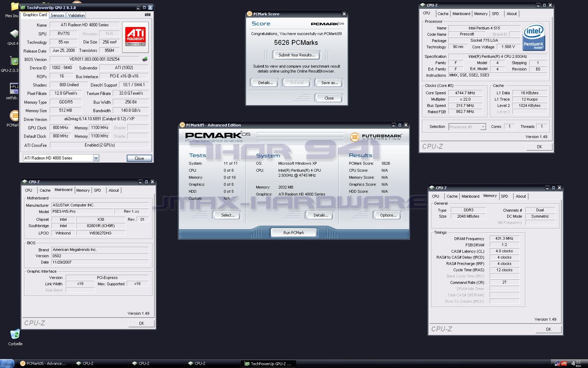Click Submit Your Results button
This screenshot has width=588, height=368.
click(296, 55)
